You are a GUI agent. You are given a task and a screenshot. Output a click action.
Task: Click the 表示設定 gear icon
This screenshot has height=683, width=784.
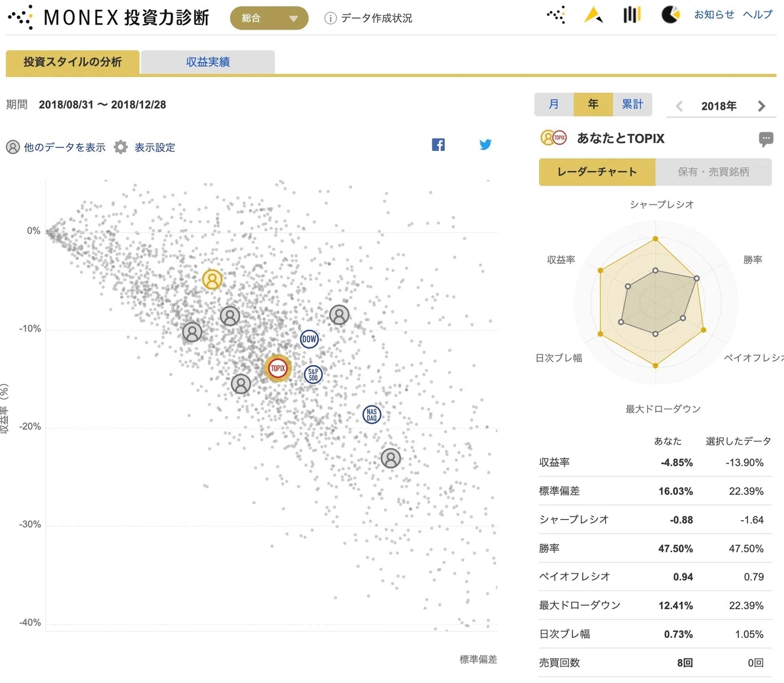click(x=121, y=147)
